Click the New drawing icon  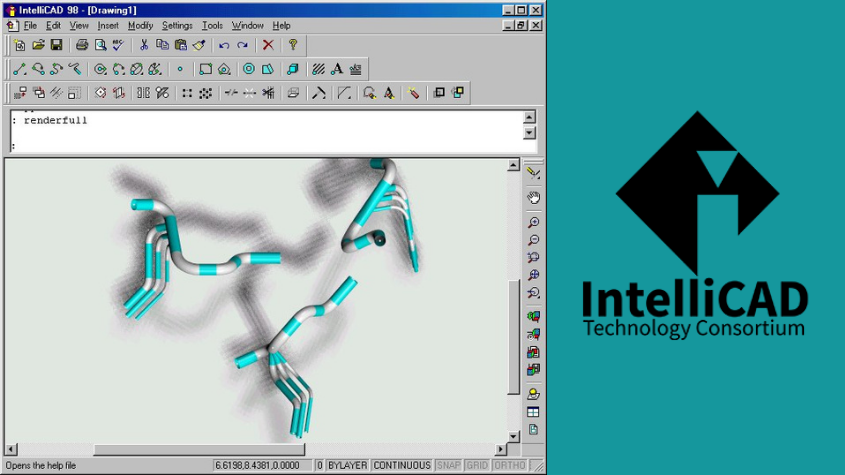(20, 45)
